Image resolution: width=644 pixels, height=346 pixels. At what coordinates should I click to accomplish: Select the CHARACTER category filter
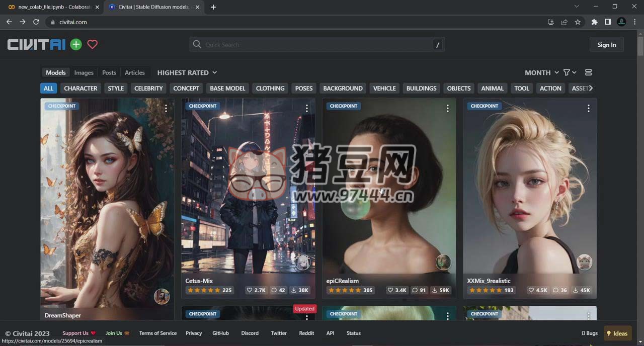[x=80, y=88]
